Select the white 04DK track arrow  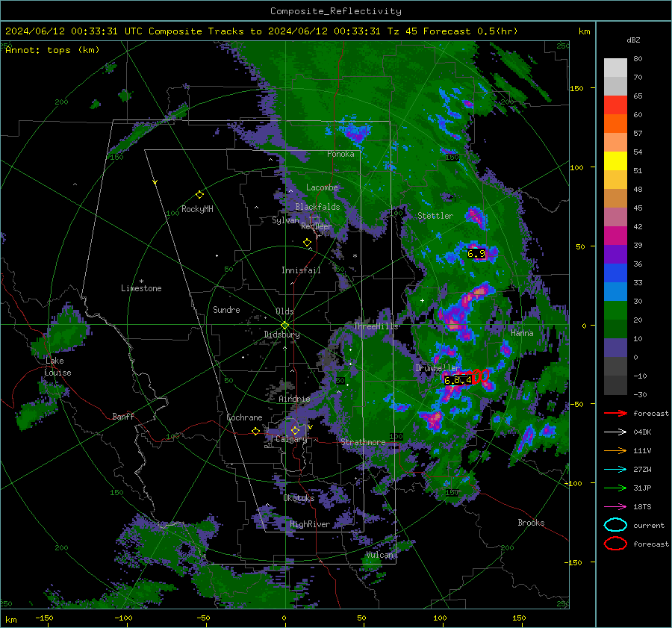(615, 432)
